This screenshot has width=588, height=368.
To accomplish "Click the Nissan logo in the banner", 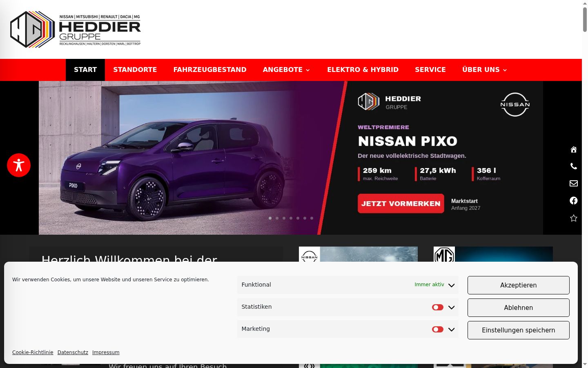I will [x=515, y=104].
